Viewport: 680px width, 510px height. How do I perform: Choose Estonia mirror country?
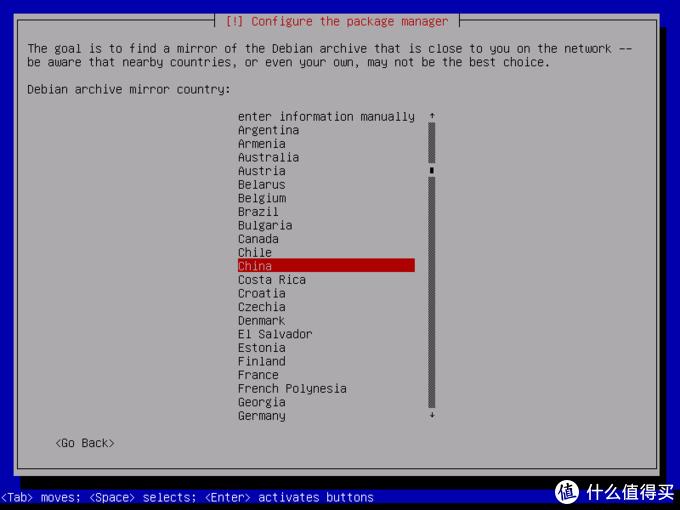[x=262, y=348]
